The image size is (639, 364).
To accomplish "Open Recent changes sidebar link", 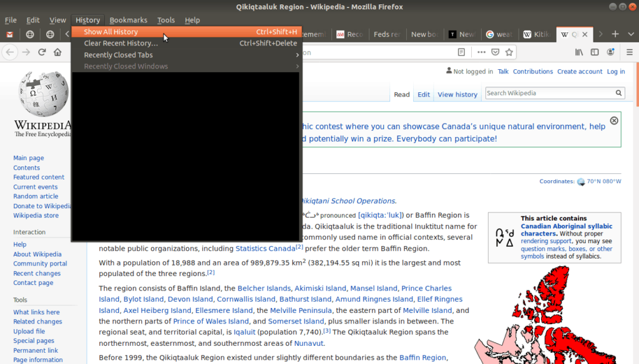I will (x=37, y=273).
